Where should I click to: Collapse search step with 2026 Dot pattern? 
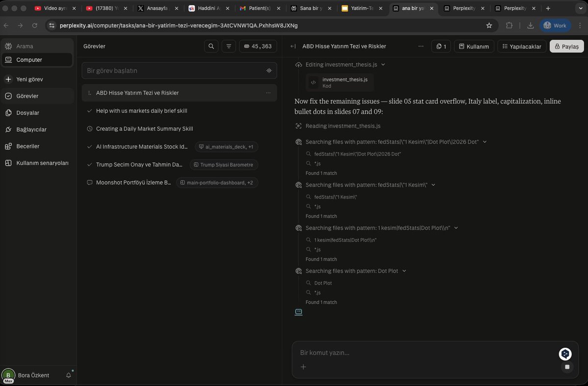point(485,142)
